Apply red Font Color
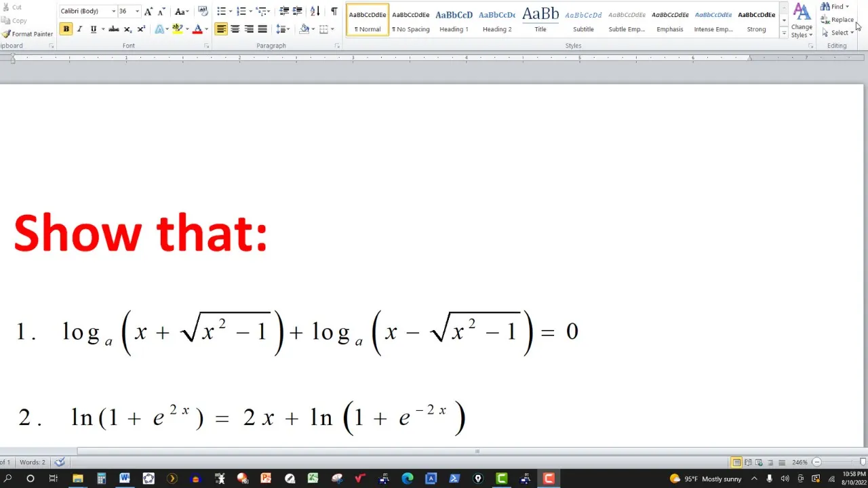The image size is (868, 488). coord(197,29)
